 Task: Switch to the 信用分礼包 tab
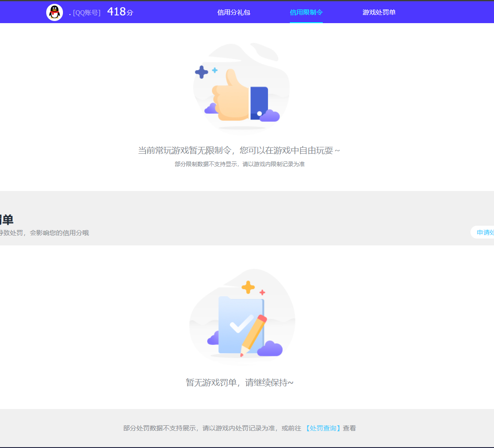234,12
